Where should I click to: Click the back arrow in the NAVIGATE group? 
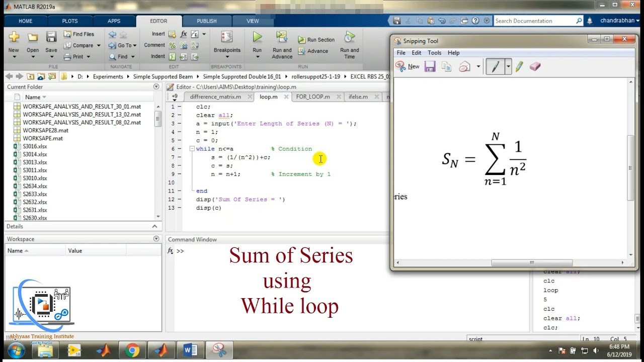coord(112,34)
